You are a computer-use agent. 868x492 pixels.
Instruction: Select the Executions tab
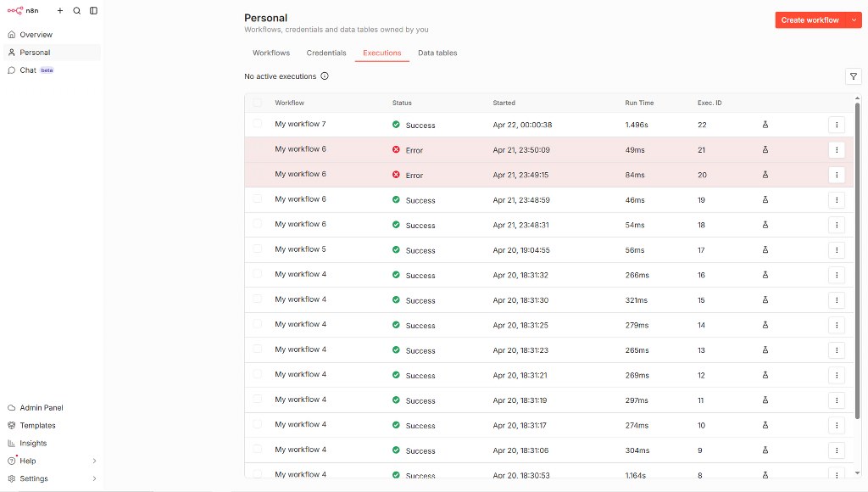coord(382,53)
